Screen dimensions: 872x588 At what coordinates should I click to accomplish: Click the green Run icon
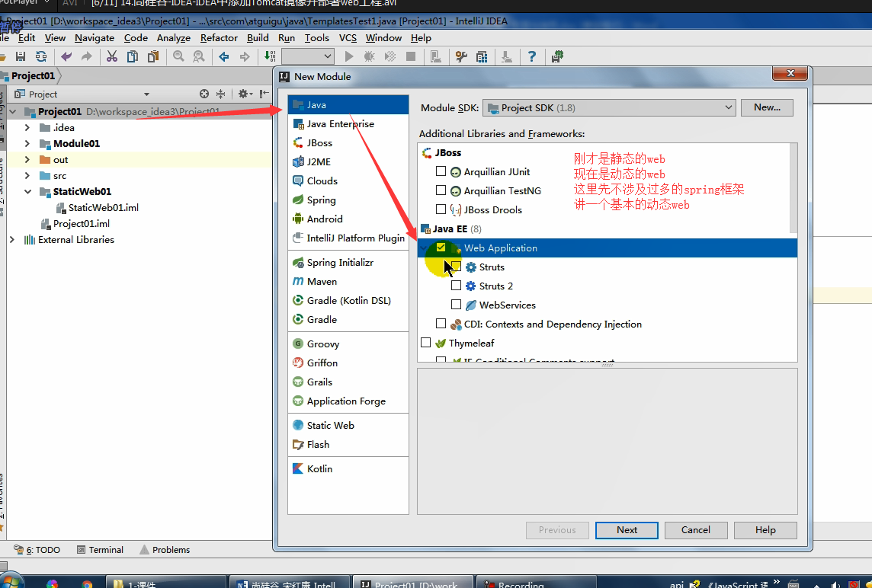pyautogui.click(x=348, y=56)
